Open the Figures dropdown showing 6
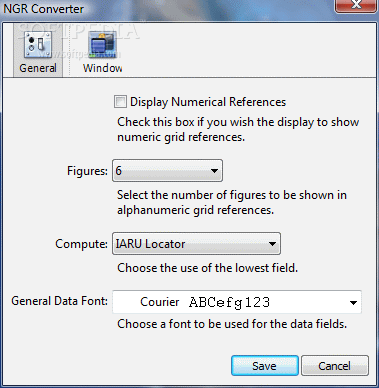The image size is (379, 388). click(x=167, y=171)
